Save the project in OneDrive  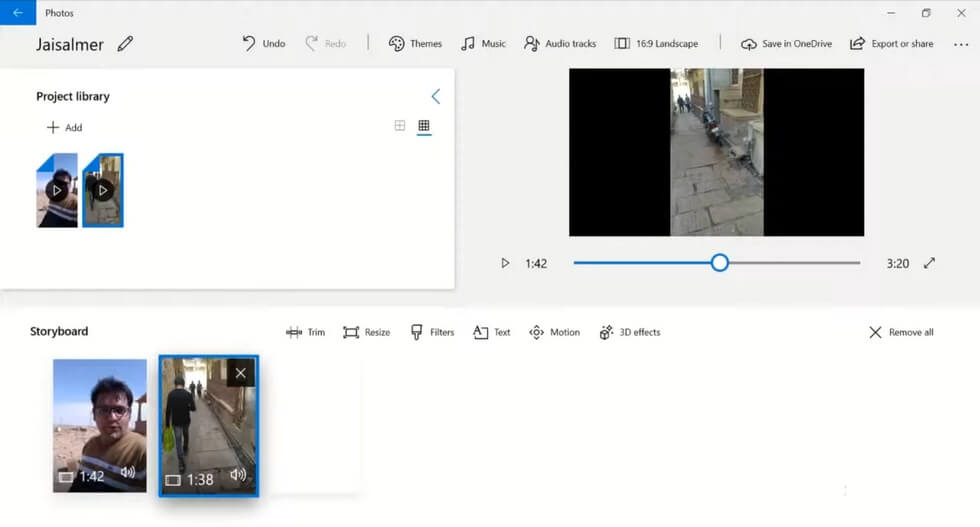[786, 44]
